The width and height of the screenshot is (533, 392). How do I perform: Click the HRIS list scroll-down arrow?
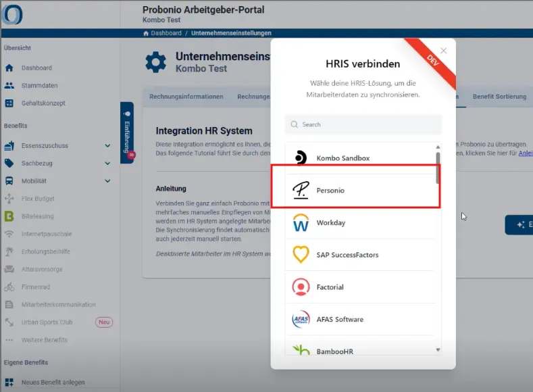click(x=438, y=350)
